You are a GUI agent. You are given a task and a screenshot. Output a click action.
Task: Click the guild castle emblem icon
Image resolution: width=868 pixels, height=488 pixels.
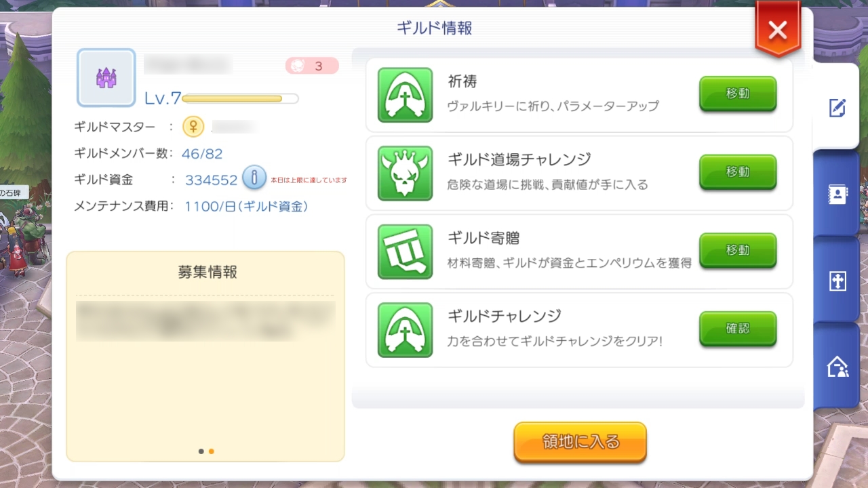coord(106,78)
